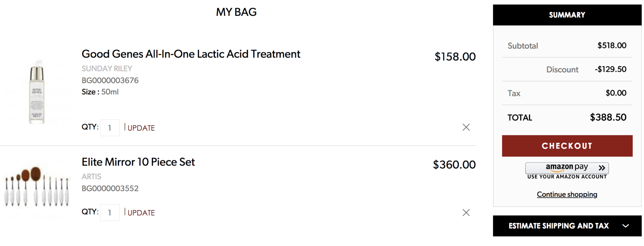
Task: Focus the Good Genes quantity field
Action: 110,128
